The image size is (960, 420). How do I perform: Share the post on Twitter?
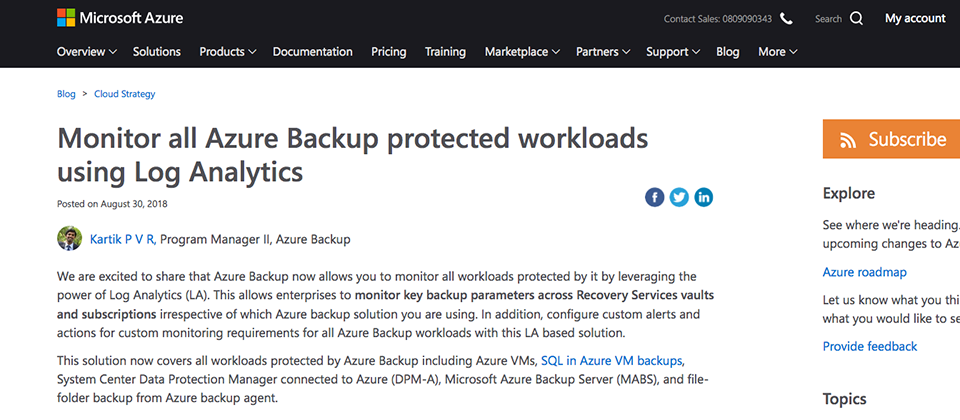[679, 197]
